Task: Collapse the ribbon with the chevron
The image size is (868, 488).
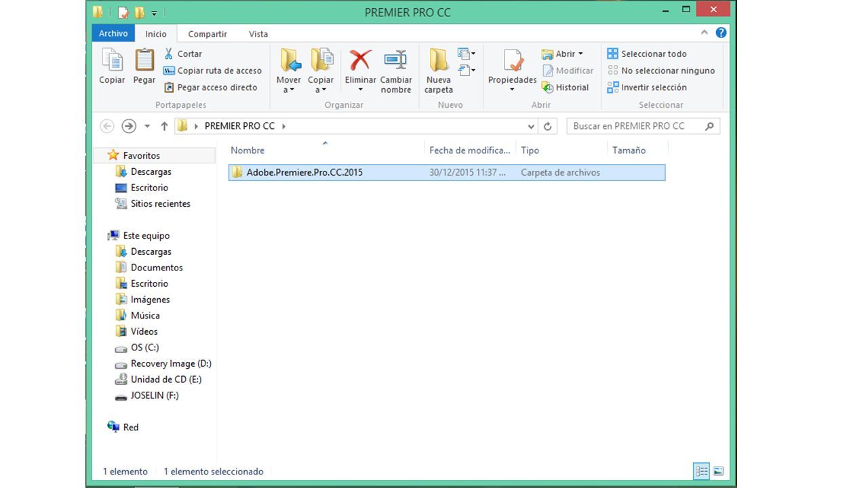Action: pyautogui.click(x=704, y=33)
